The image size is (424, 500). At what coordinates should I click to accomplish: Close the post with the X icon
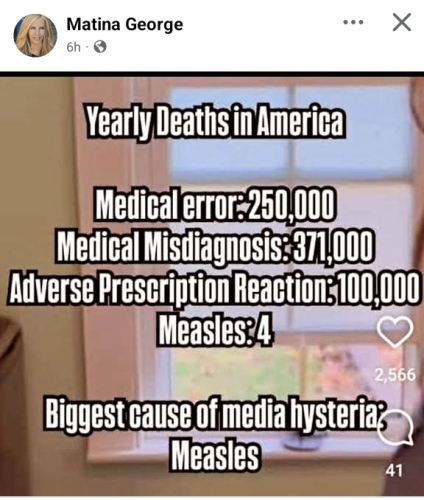[402, 22]
